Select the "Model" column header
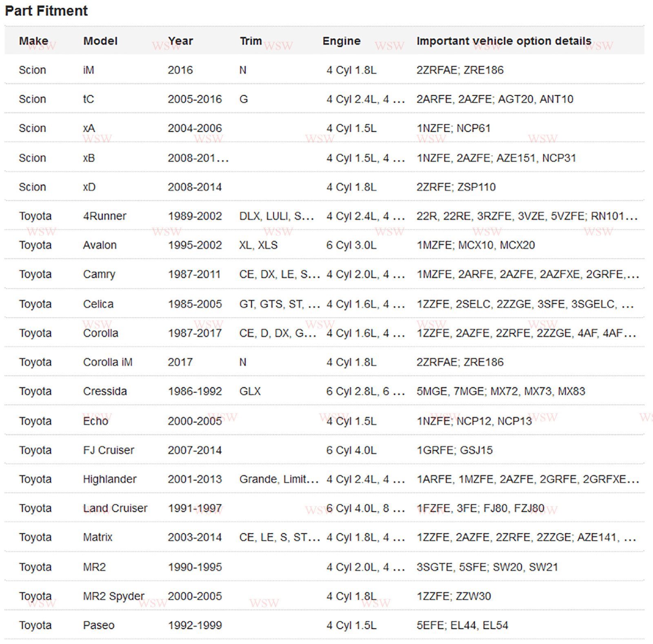The width and height of the screenshot is (653, 644). (100, 41)
